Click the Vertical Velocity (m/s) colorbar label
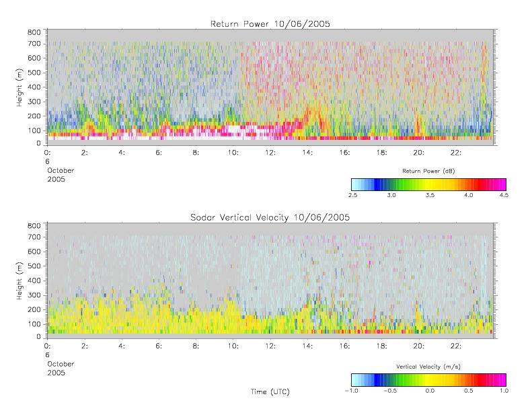The width and height of the screenshot is (532, 411). pos(428,367)
